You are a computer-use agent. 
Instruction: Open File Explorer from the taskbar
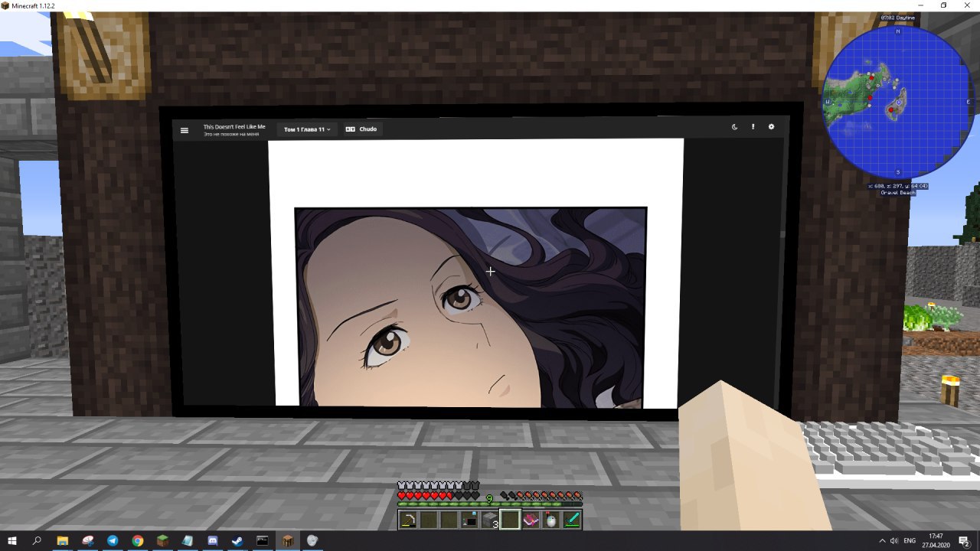click(63, 540)
